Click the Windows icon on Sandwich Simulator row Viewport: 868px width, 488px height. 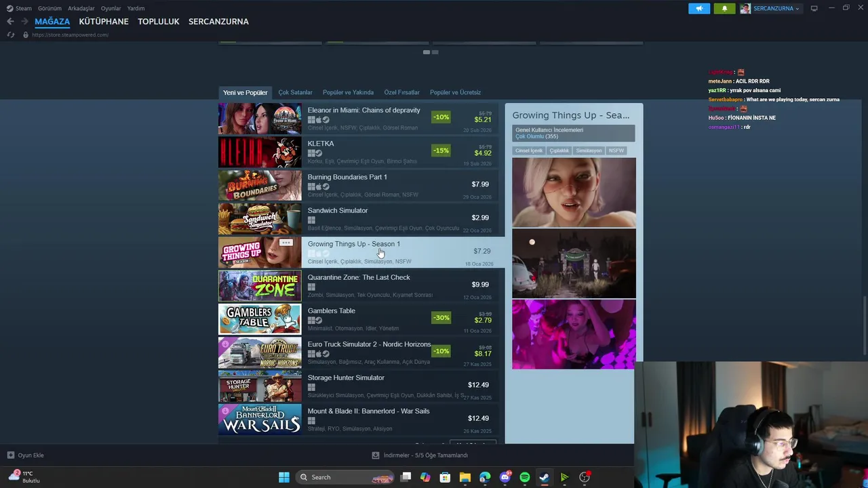click(x=311, y=220)
